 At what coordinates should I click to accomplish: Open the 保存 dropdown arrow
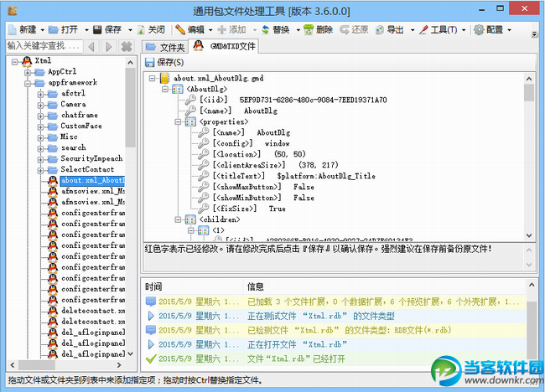[130, 30]
